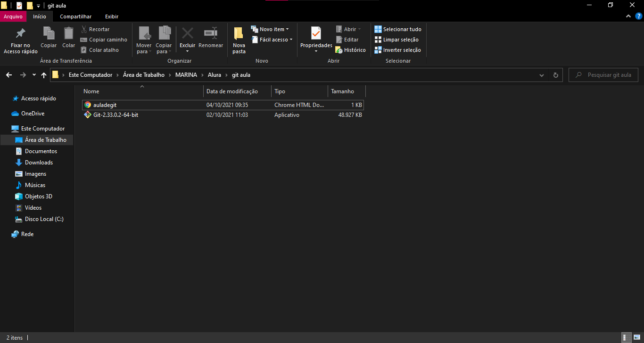Switch to large icons view layout
This screenshot has height=343, width=644.
click(636, 337)
